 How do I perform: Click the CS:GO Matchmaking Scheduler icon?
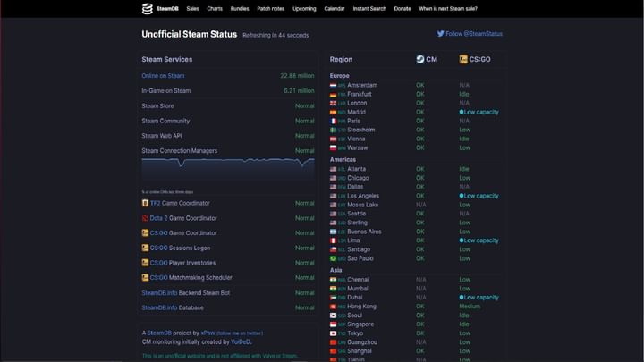[144, 278]
